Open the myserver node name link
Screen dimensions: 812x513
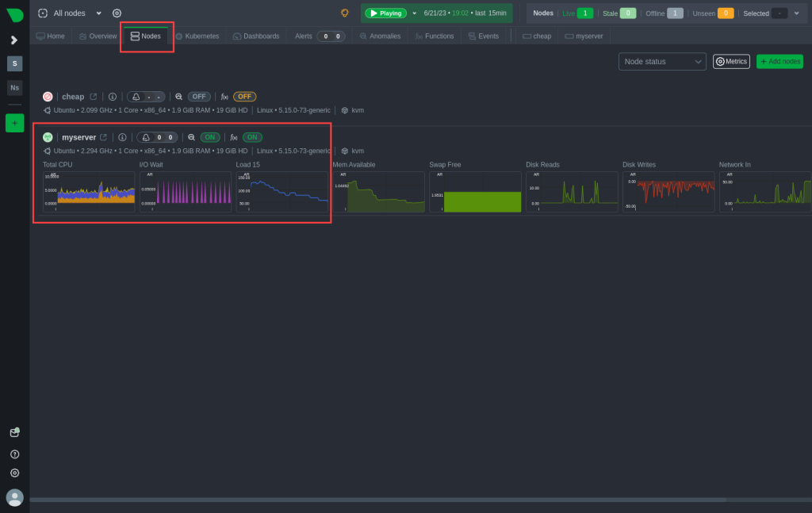79,137
